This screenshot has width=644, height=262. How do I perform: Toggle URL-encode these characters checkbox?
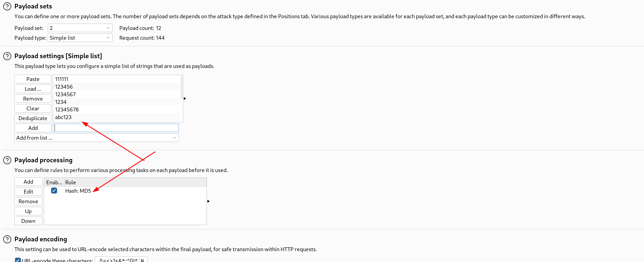coord(18,260)
